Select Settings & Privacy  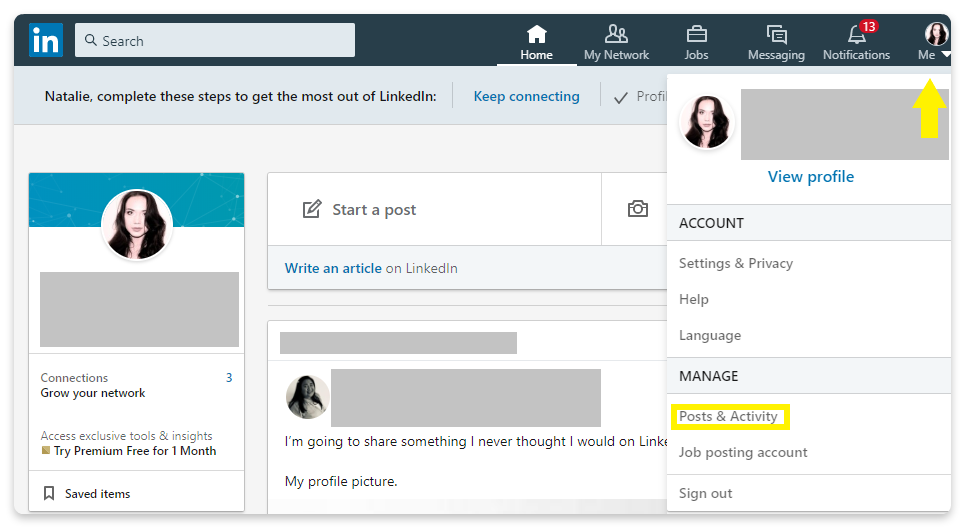(735, 263)
